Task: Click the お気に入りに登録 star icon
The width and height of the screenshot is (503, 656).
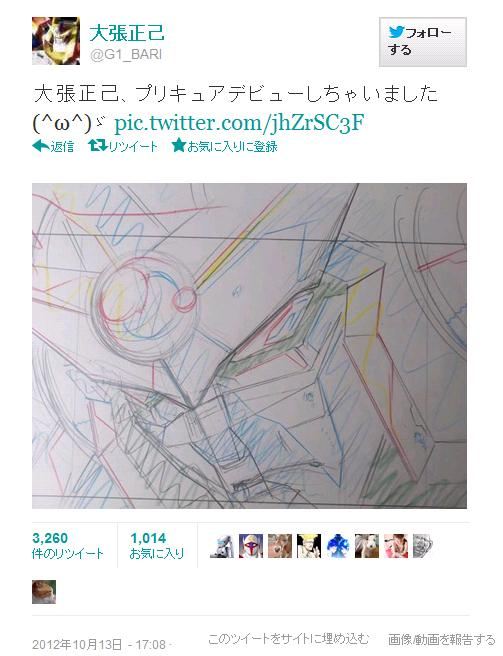Action: (178, 146)
